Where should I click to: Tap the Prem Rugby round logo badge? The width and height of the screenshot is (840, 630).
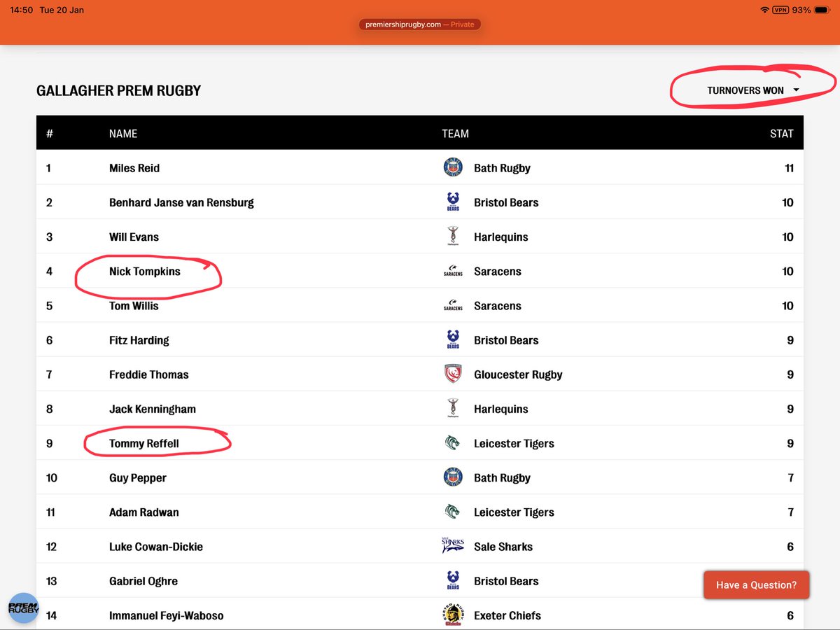[x=24, y=608]
